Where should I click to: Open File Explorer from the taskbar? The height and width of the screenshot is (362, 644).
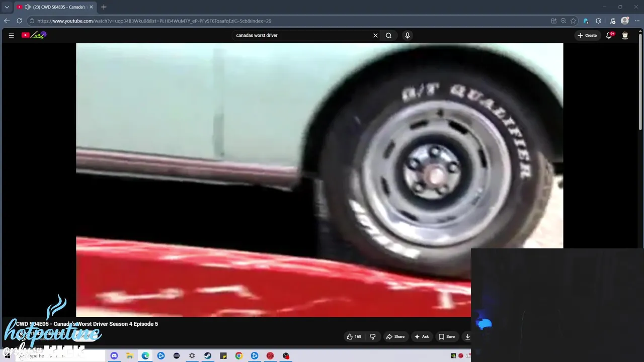coord(129,355)
